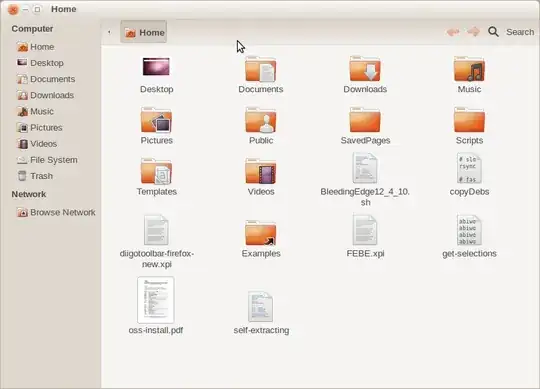The image size is (540, 389).
Task: Click the Back arrow in toolbar
Action: (453, 32)
